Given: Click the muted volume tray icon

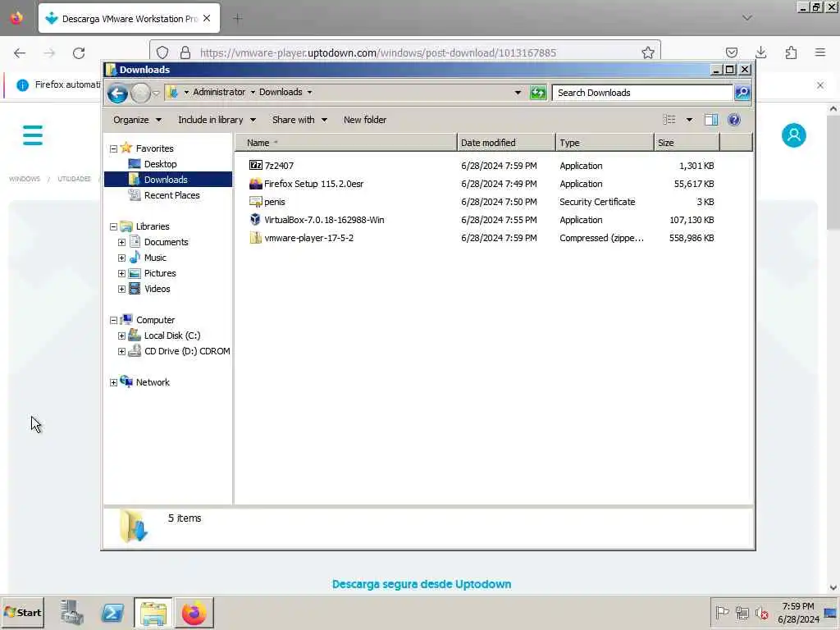Looking at the screenshot, I should coord(761,612).
